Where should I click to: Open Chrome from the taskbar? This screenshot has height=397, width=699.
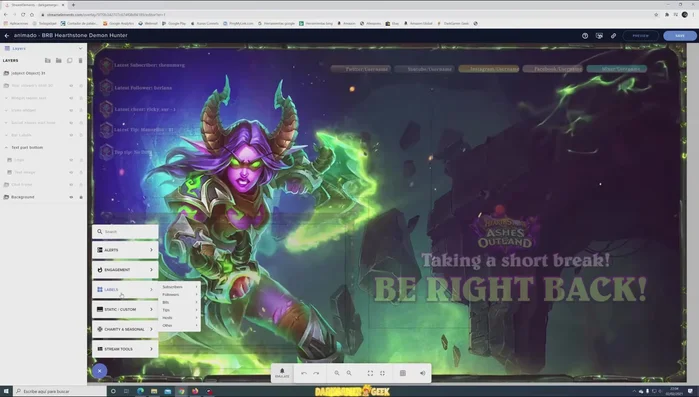(181, 391)
